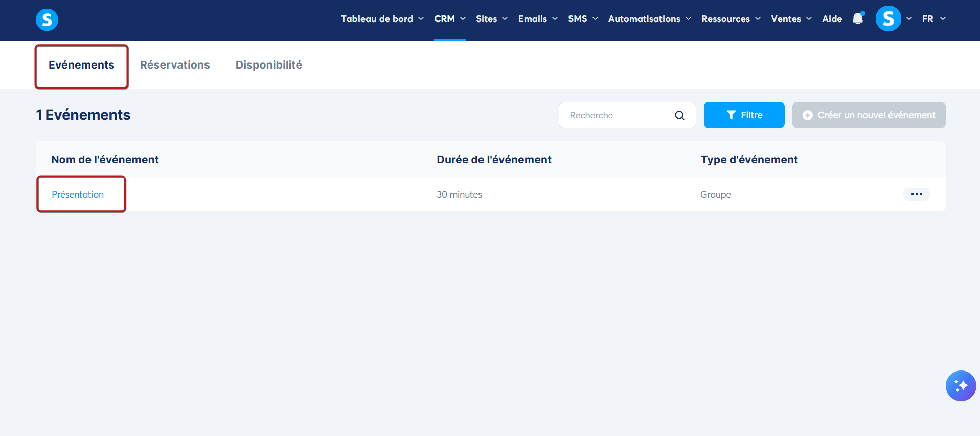Screen dimensions: 980x436
Task: Click the 30 minutes duration cell
Action: (x=459, y=194)
